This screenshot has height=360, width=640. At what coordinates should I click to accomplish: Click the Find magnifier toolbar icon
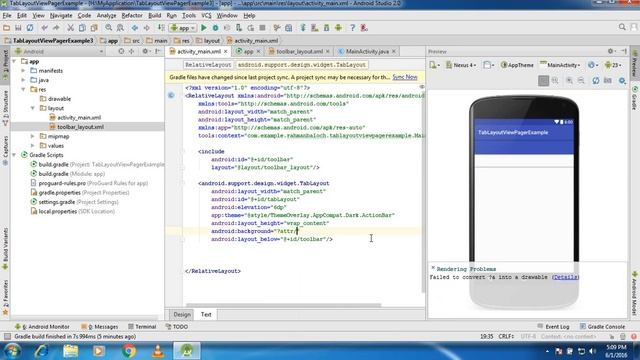pyautogui.click(x=108, y=28)
